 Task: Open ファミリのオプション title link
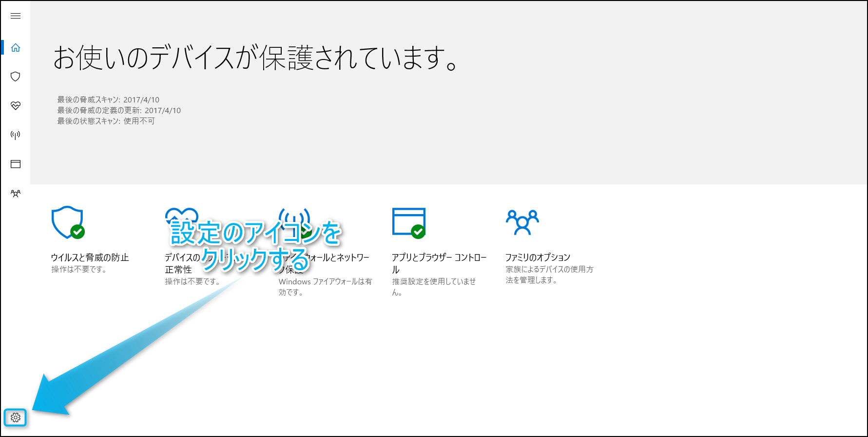[538, 258]
